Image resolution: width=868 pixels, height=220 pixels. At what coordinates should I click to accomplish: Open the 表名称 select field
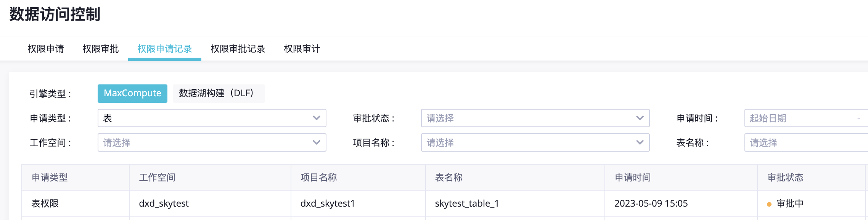805,142
